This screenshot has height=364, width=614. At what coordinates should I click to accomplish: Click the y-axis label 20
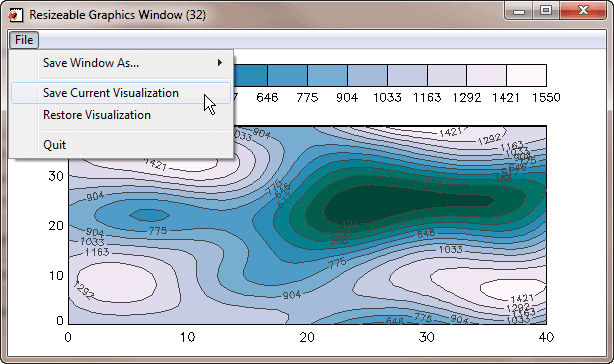56,226
